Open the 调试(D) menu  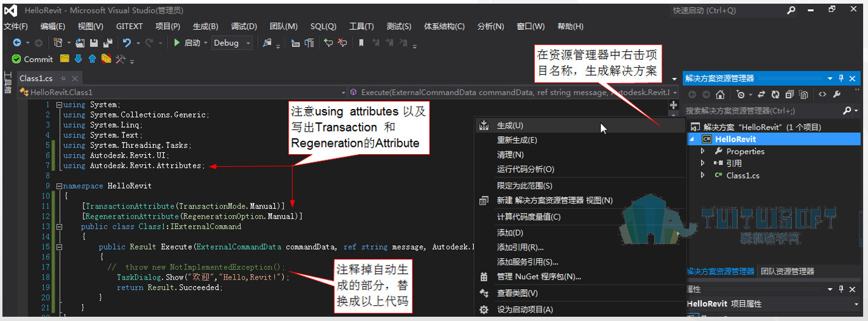click(244, 26)
